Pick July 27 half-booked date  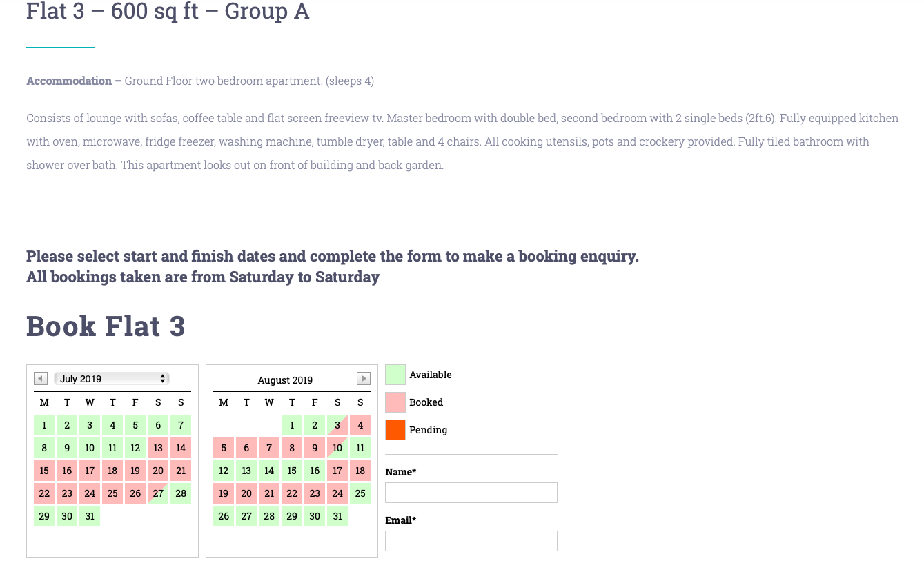click(x=158, y=493)
